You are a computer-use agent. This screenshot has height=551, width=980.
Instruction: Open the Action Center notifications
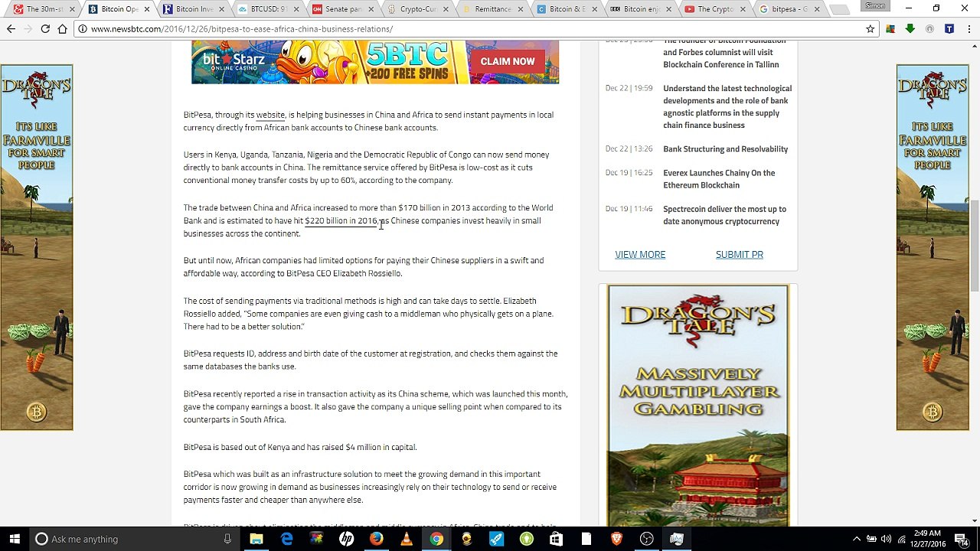point(962,539)
